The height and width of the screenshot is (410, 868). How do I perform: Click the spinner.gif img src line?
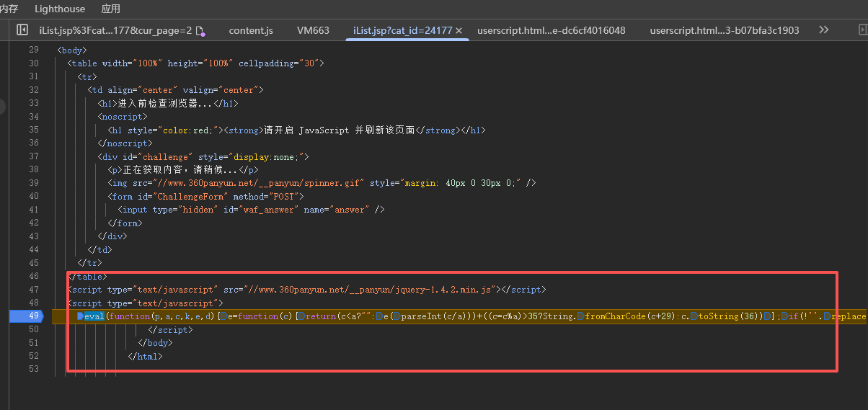click(322, 184)
